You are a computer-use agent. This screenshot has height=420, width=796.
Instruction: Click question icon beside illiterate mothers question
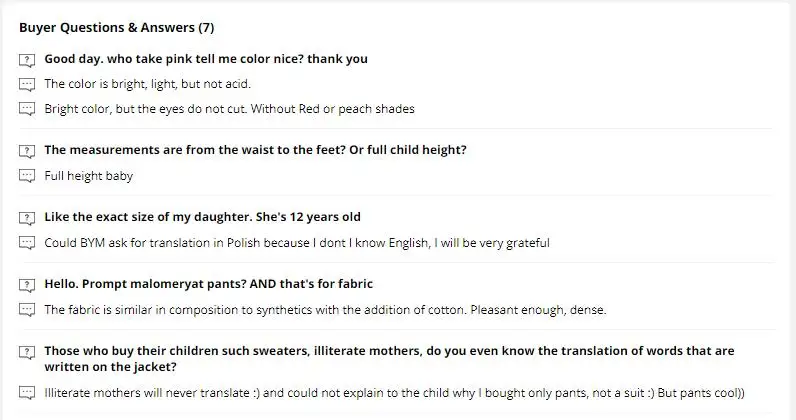[x=27, y=352]
